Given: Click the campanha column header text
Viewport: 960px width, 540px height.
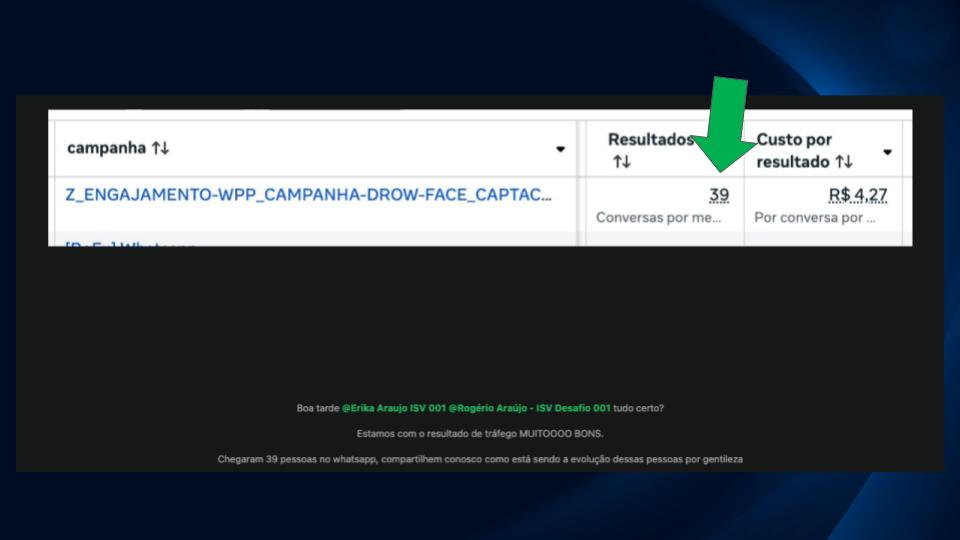Looking at the screenshot, I should 107,148.
